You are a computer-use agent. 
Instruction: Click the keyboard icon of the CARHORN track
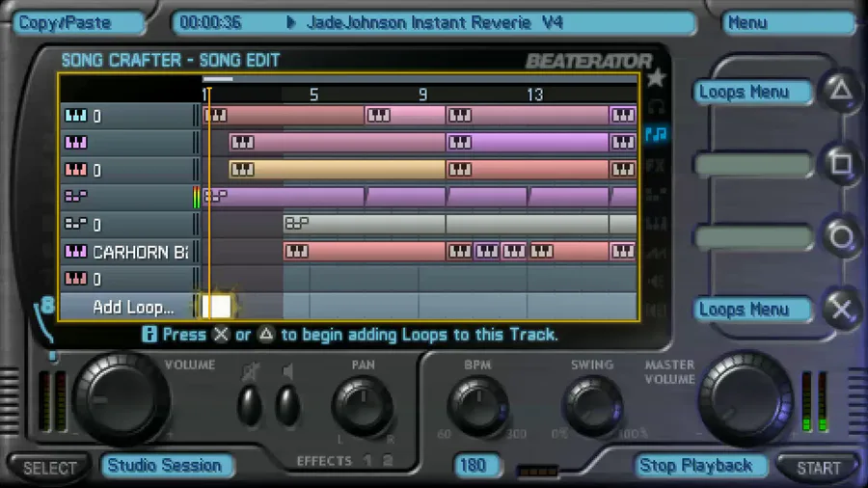point(76,252)
